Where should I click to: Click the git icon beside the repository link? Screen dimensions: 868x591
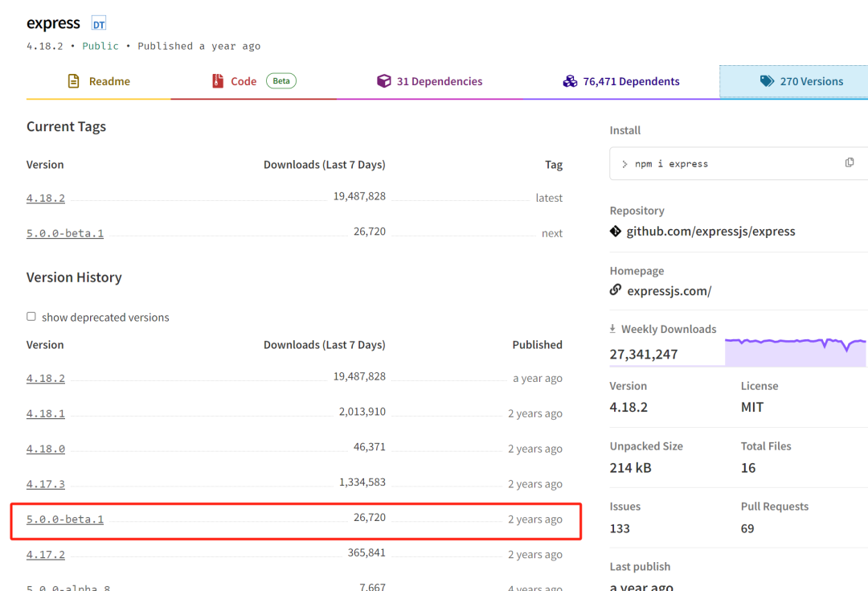pos(615,231)
